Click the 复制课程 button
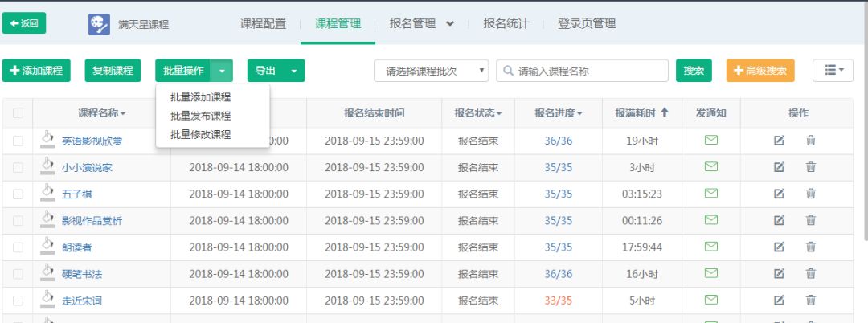The width and height of the screenshot is (868, 323). (113, 71)
